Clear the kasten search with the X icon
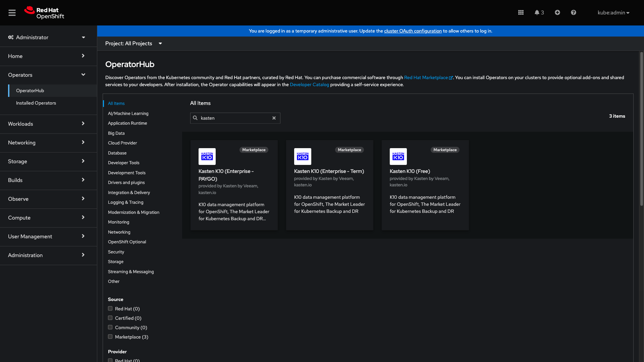Viewport: 644px width, 362px height. click(x=274, y=118)
